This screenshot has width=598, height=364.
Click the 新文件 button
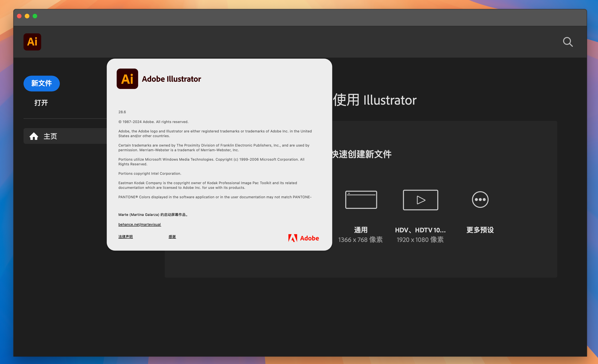42,83
